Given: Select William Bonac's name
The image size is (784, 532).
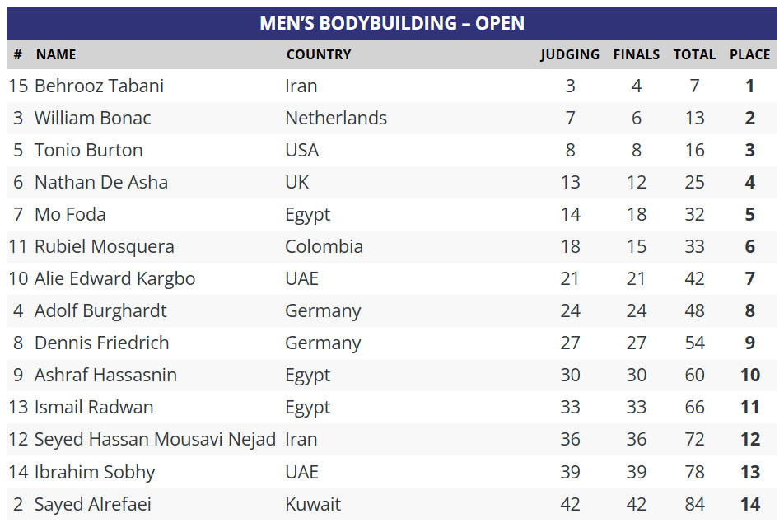Looking at the screenshot, I should (92, 119).
